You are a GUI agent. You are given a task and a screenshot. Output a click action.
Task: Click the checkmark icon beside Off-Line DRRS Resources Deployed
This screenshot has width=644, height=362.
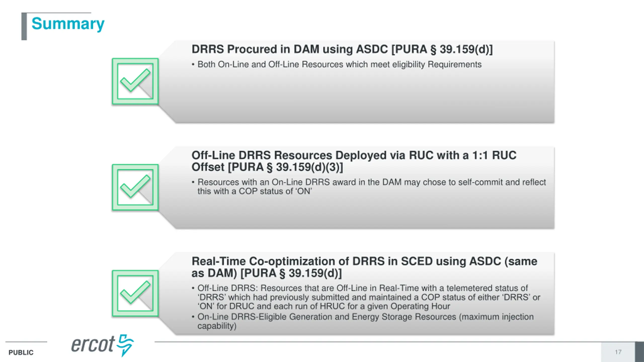point(135,187)
